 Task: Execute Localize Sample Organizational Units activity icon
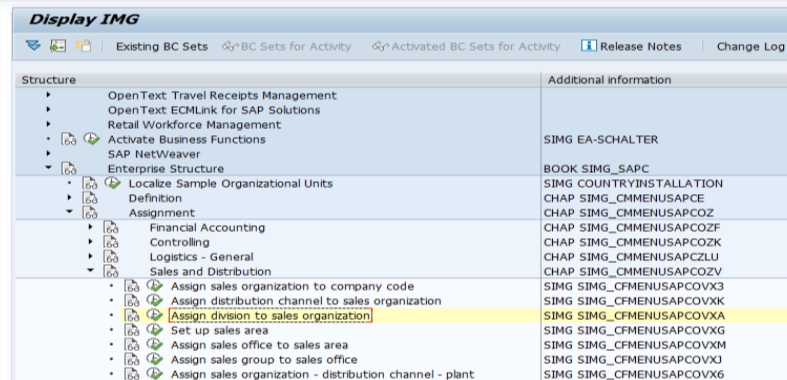coord(112,183)
